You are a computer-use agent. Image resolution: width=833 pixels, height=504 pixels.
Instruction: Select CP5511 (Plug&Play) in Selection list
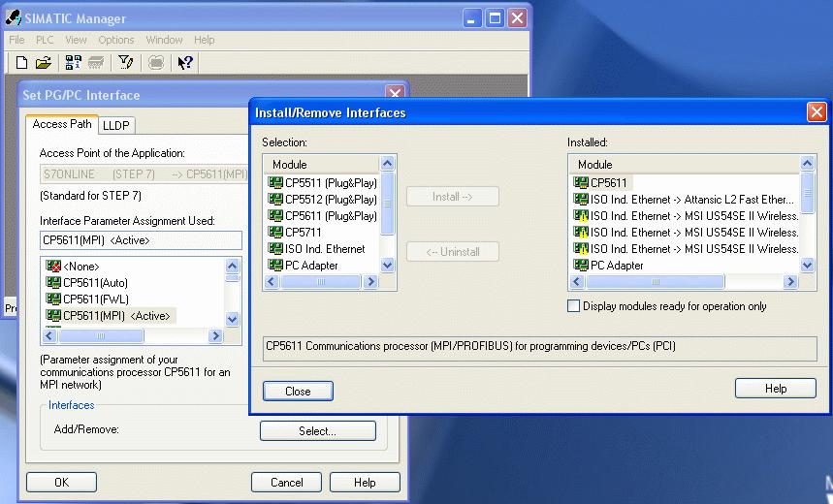[323, 182]
